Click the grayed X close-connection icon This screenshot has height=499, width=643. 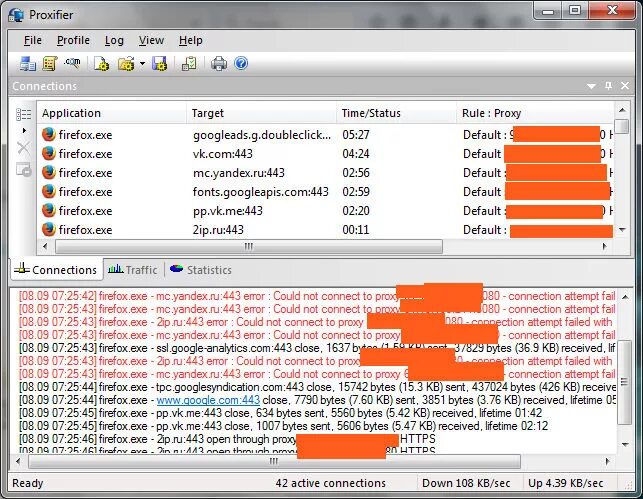pos(23,148)
